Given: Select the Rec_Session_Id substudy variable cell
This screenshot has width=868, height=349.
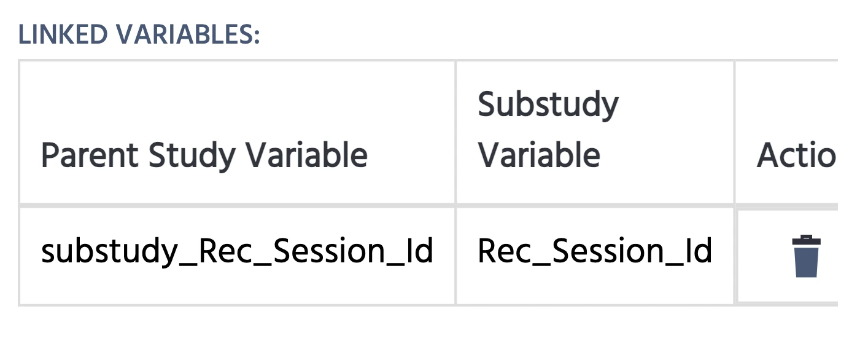Looking at the screenshot, I should pyautogui.click(x=595, y=256).
